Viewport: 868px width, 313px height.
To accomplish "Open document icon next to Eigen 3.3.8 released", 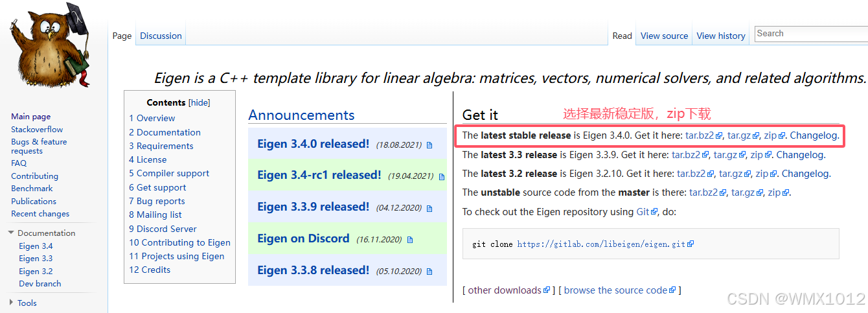I will click(x=429, y=271).
